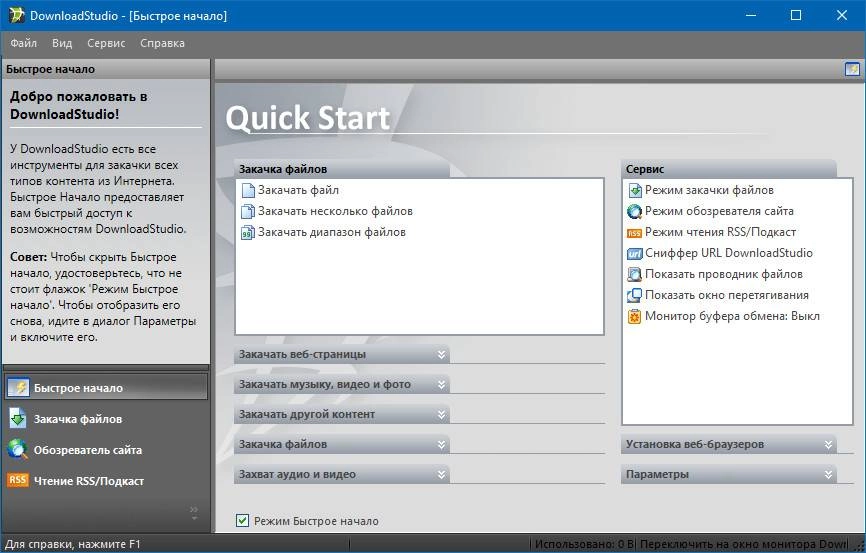Open the 'Справка' menu
866x553 pixels.
click(x=162, y=43)
